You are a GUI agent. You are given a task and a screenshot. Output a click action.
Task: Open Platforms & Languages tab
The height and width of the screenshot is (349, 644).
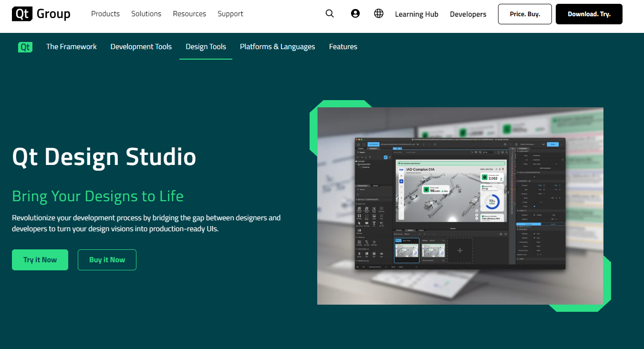point(278,47)
